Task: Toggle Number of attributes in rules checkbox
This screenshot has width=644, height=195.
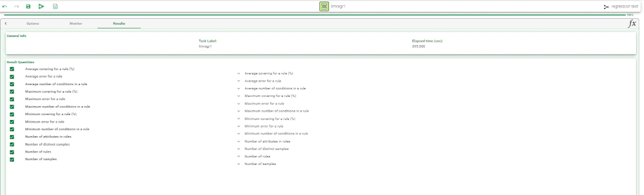Action: [12, 137]
